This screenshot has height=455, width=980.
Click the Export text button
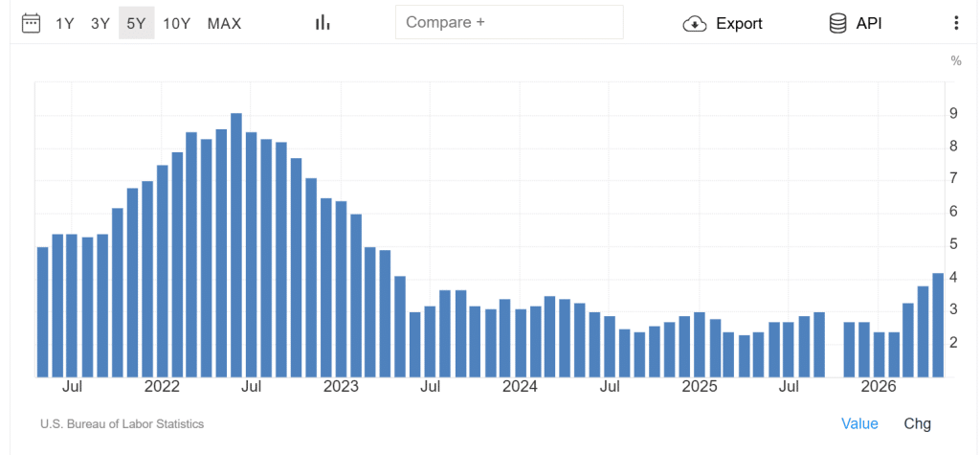[x=740, y=24]
